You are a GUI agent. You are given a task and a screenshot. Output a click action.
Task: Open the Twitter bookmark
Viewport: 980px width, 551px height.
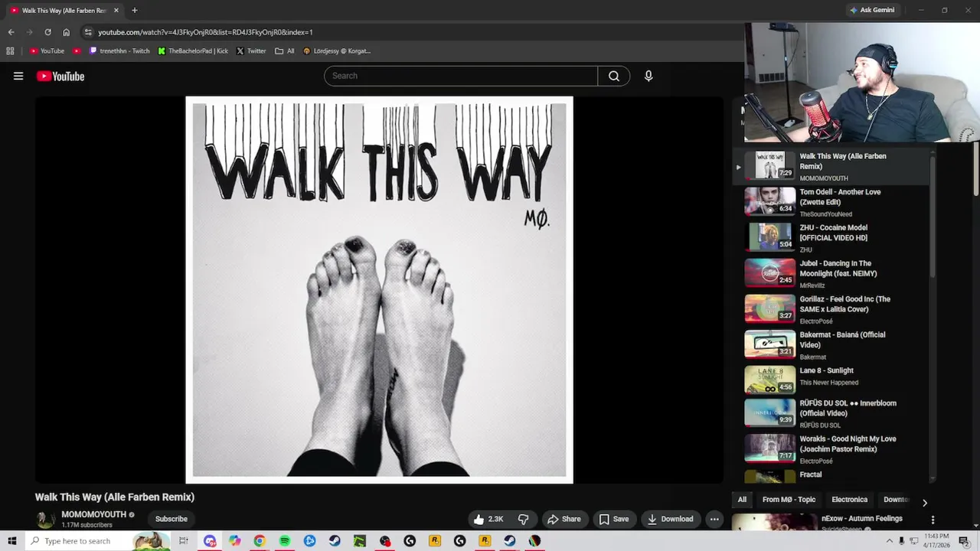pyautogui.click(x=251, y=51)
